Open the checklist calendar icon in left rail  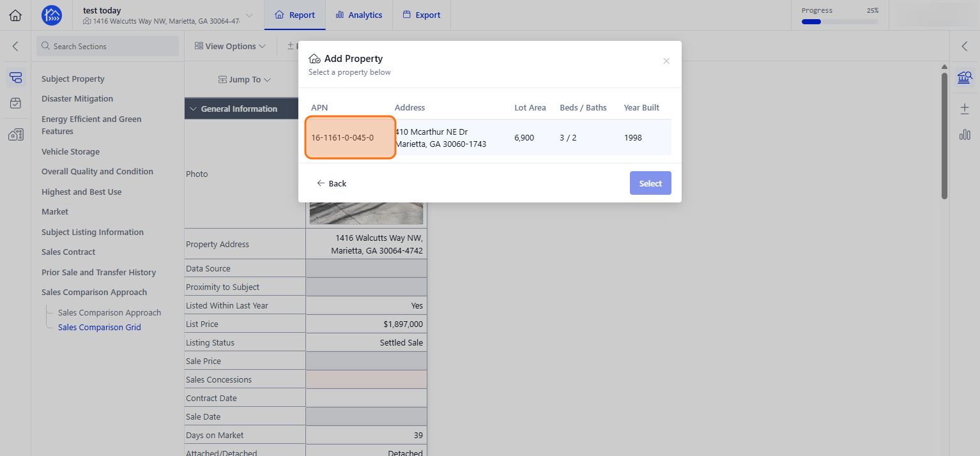(16, 103)
